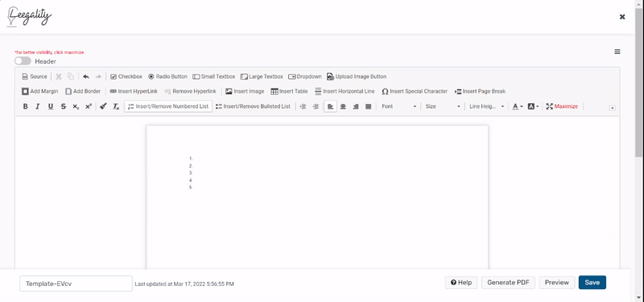This screenshot has width=644, height=302.
Task: Open the hamburger menu at top right
Action: 617,52
